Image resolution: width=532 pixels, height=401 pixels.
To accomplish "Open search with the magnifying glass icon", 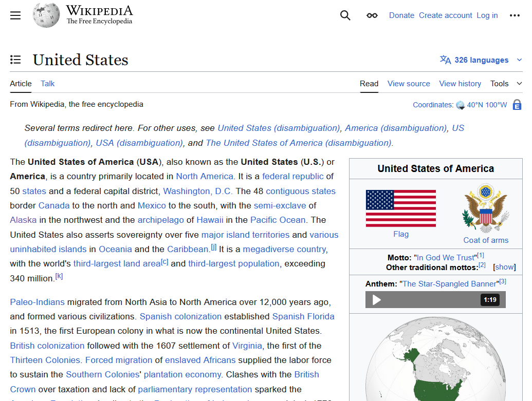I will click(345, 15).
